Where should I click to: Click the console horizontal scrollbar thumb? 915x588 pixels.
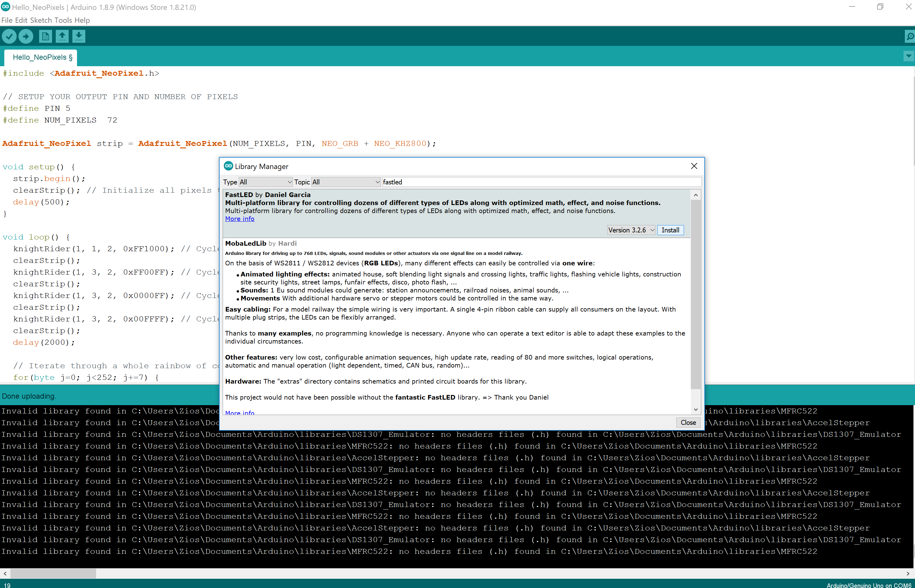pos(53,574)
